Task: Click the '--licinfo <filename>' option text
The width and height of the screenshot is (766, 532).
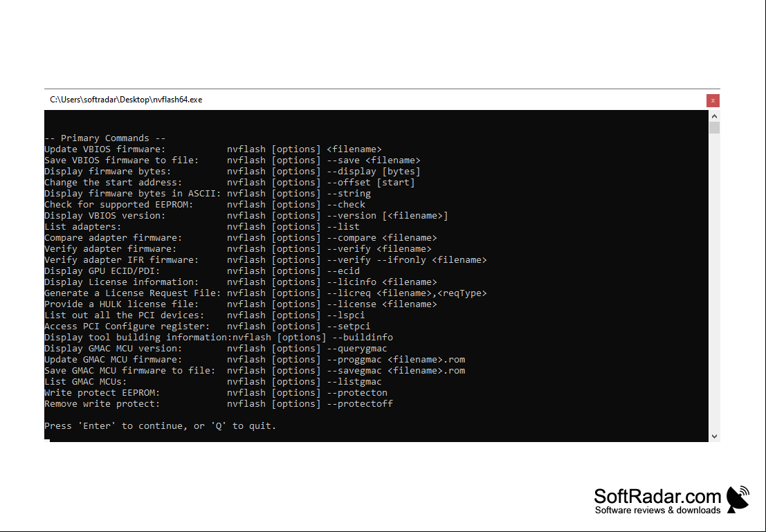Action: [382, 282]
